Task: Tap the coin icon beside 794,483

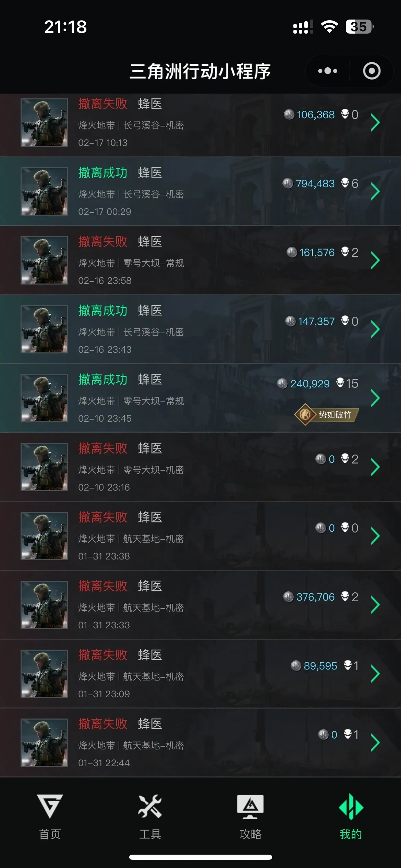Action: [x=288, y=183]
